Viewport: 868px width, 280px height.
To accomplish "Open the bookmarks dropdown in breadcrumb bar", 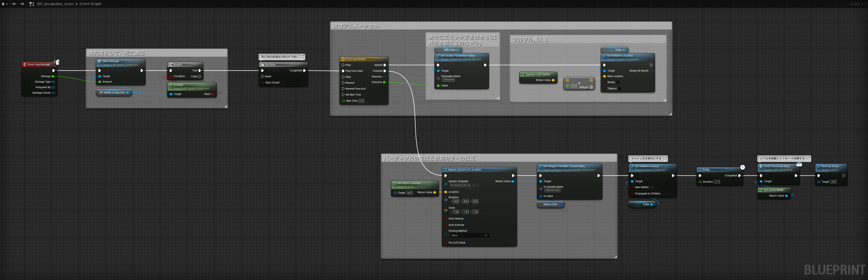I will click(4, 4).
